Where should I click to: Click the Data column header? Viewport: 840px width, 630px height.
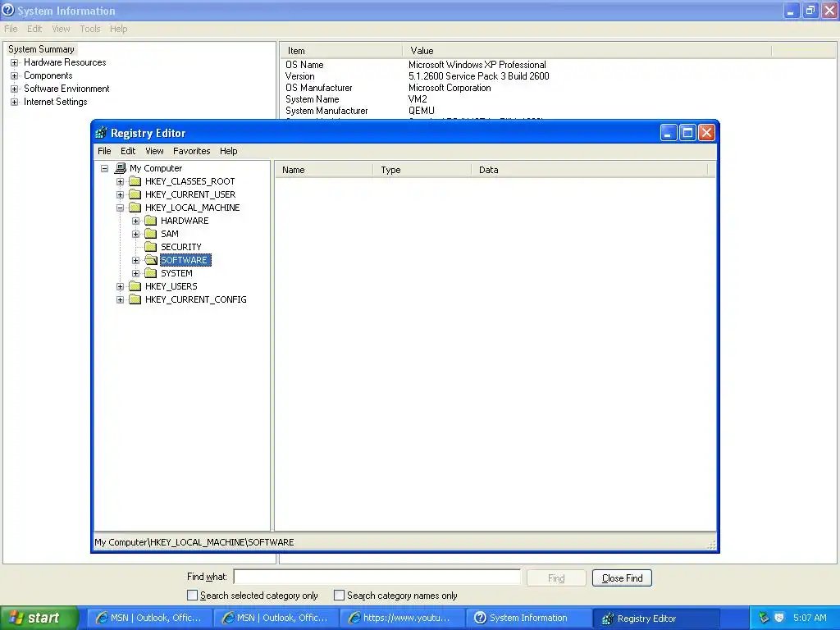click(590, 170)
